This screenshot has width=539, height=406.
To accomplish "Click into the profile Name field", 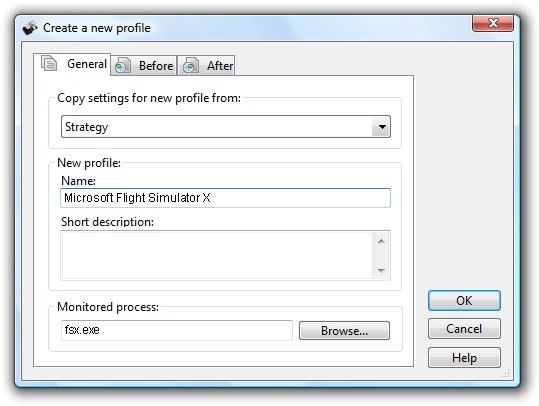I will 226,198.
